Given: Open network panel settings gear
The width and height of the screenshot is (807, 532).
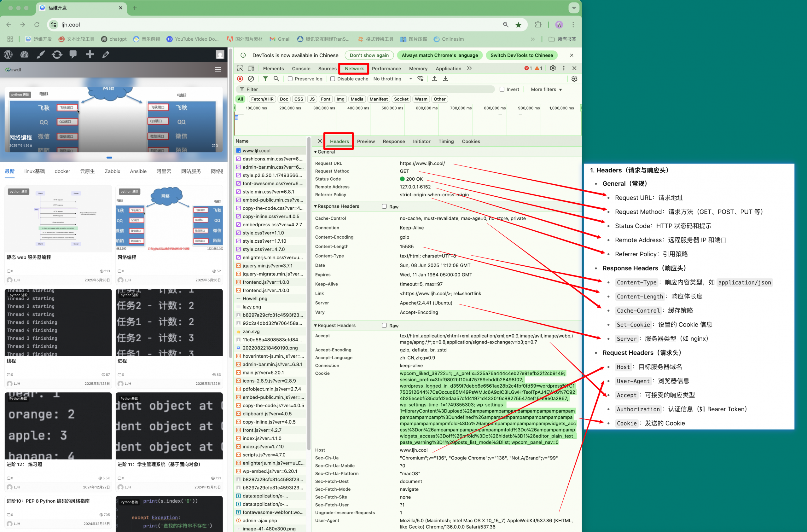Looking at the screenshot, I should click(574, 79).
